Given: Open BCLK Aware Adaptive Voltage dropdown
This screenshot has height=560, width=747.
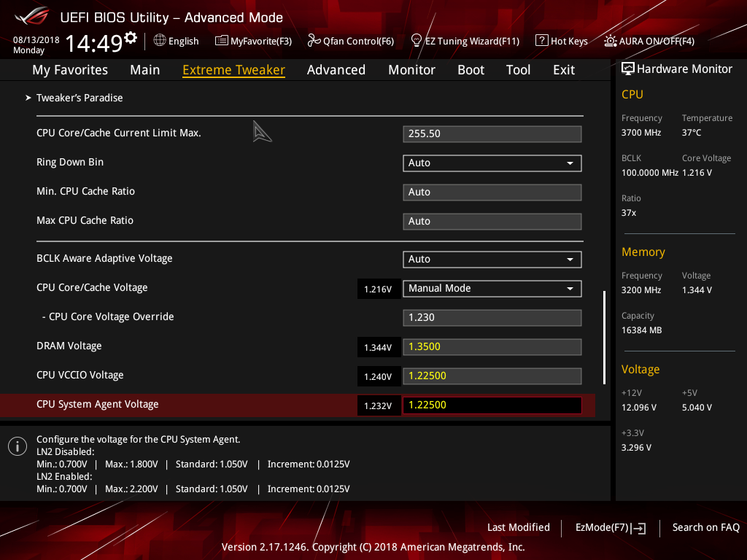Looking at the screenshot, I should (x=492, y=259).
